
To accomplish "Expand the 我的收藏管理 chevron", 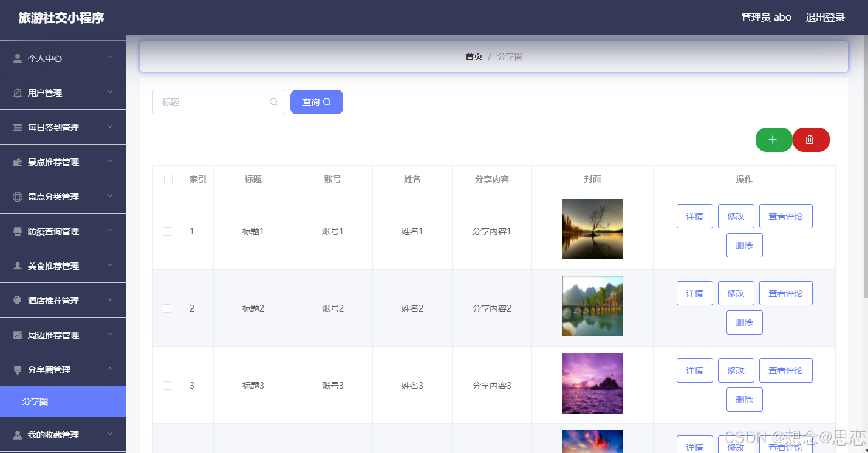I will tap(110, 434).
